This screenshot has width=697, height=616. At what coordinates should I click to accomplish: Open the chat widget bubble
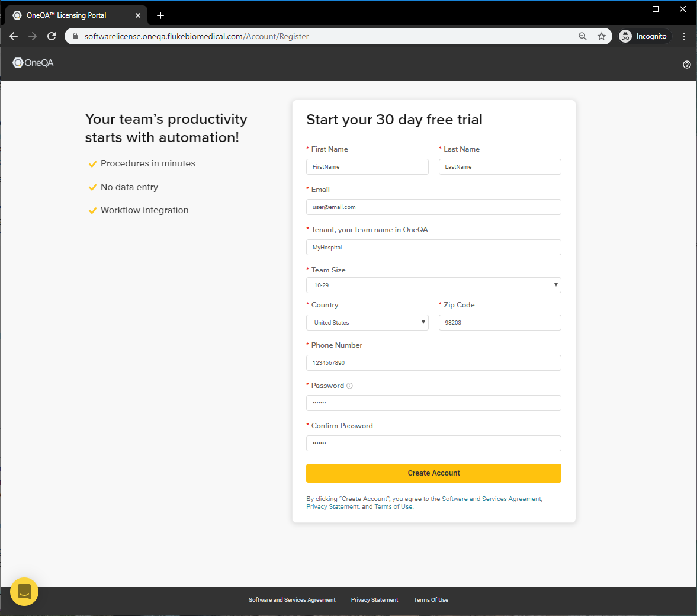24,592
